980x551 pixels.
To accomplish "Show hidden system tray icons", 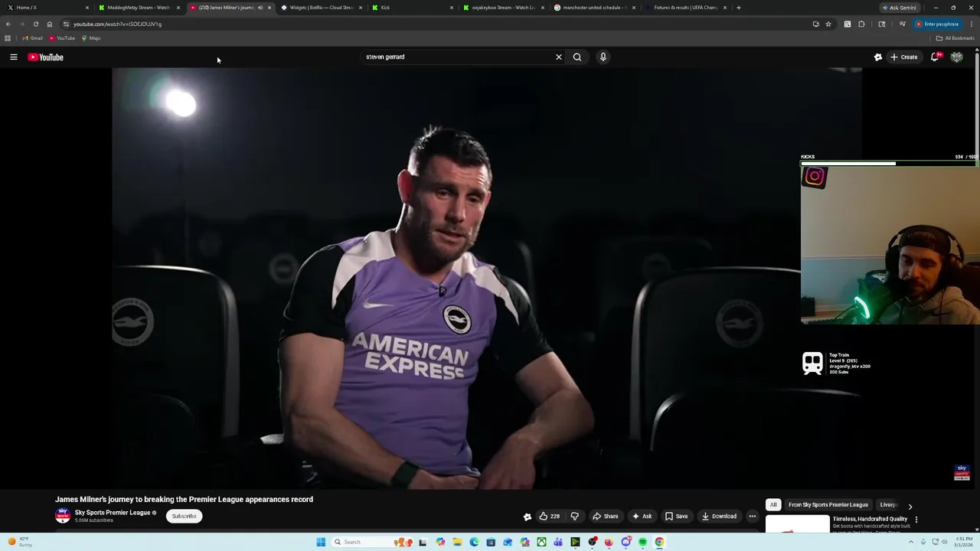I will (x=910, y=542).
